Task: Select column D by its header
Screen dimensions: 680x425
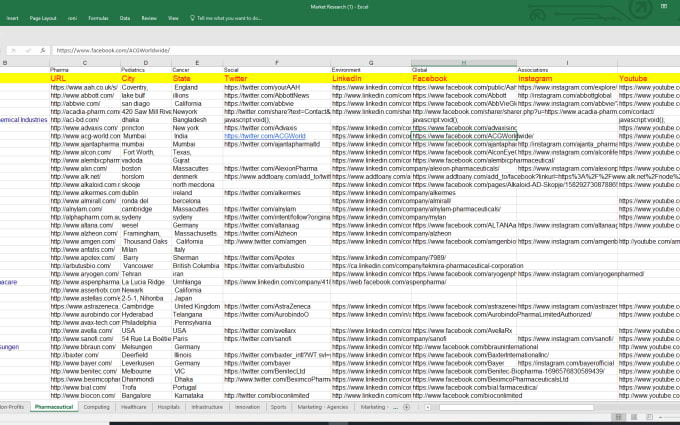Action: [146, 63]
